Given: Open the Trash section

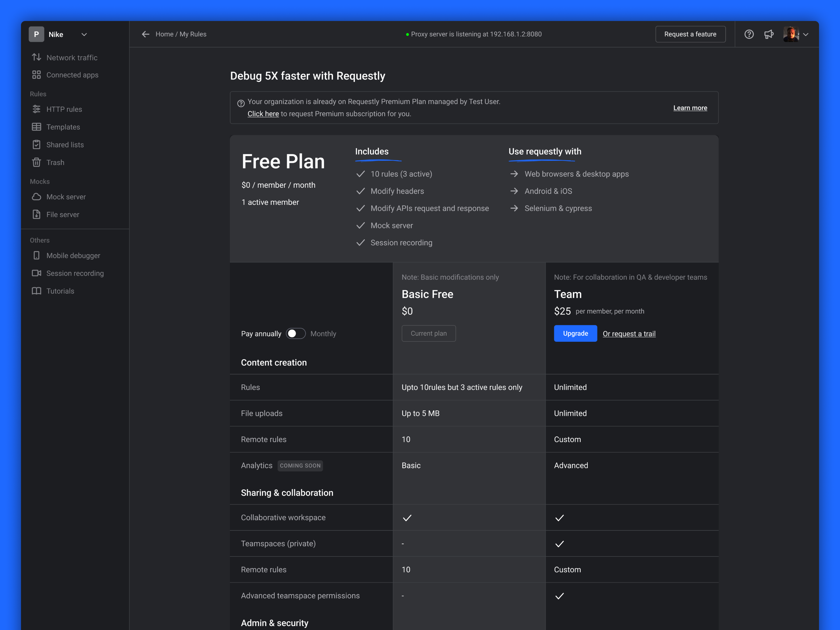Looking at the screenshot, I should [x=55, y=162].
